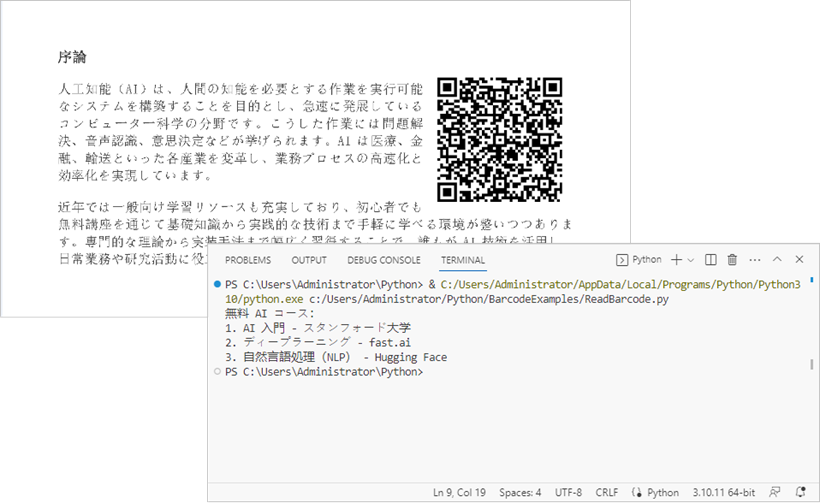Split the terminal panel
This screenshot has height=503, width=820.
click(x=710, y=259)
